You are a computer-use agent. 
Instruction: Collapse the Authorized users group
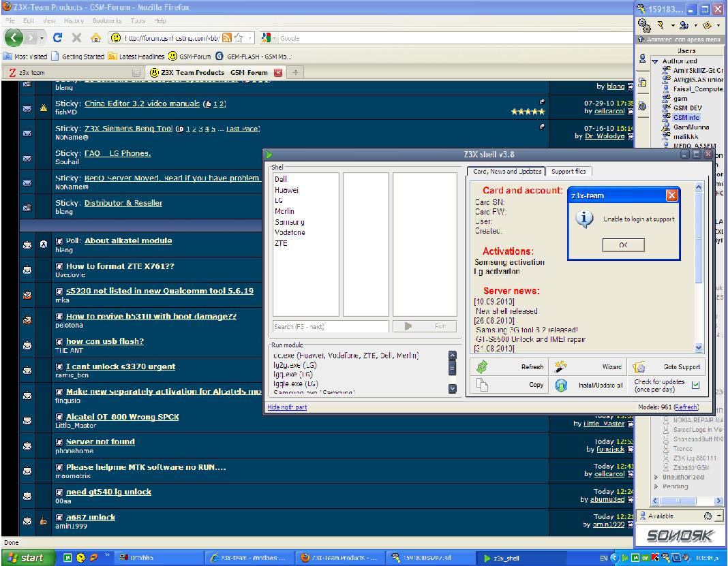pos(655,61)
